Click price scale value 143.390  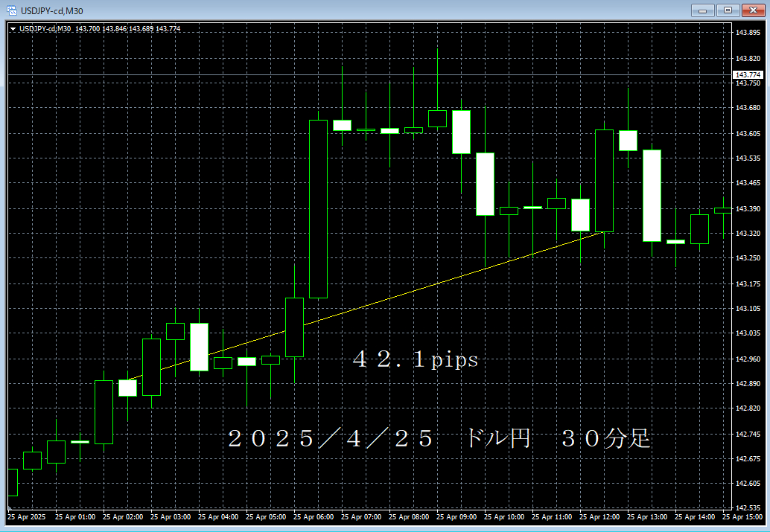[748, 208]
